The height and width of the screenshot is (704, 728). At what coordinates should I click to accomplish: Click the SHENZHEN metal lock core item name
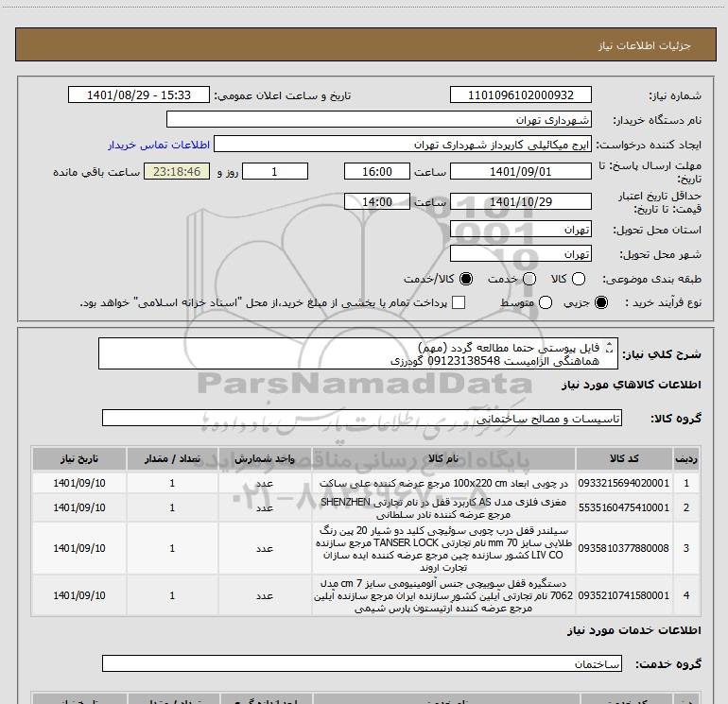[443, 507]
